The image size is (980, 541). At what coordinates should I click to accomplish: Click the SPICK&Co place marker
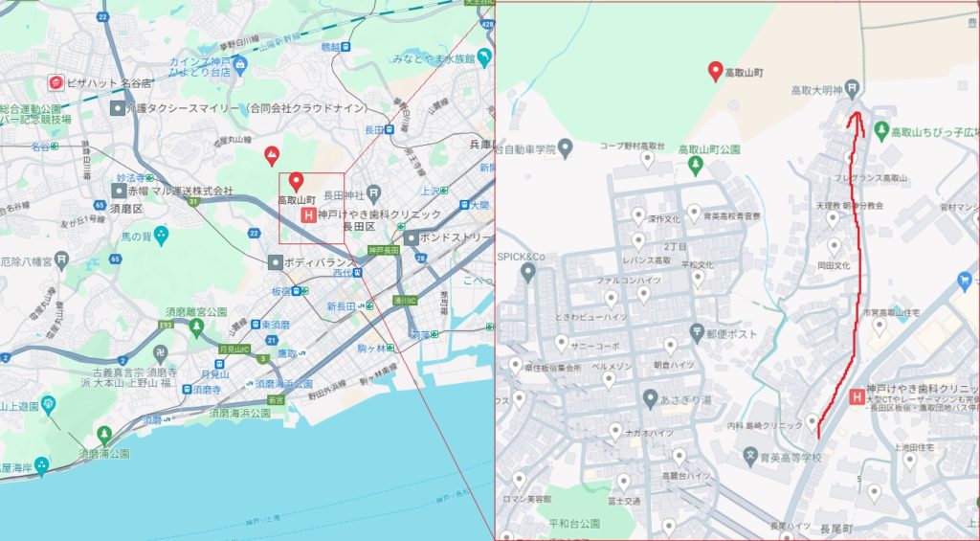[528, 273]
